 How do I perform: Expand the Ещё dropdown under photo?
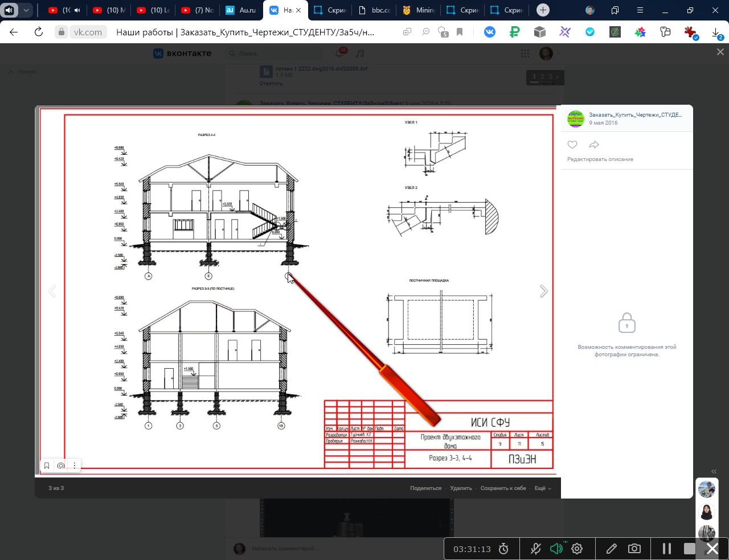[x=543, y=488]
